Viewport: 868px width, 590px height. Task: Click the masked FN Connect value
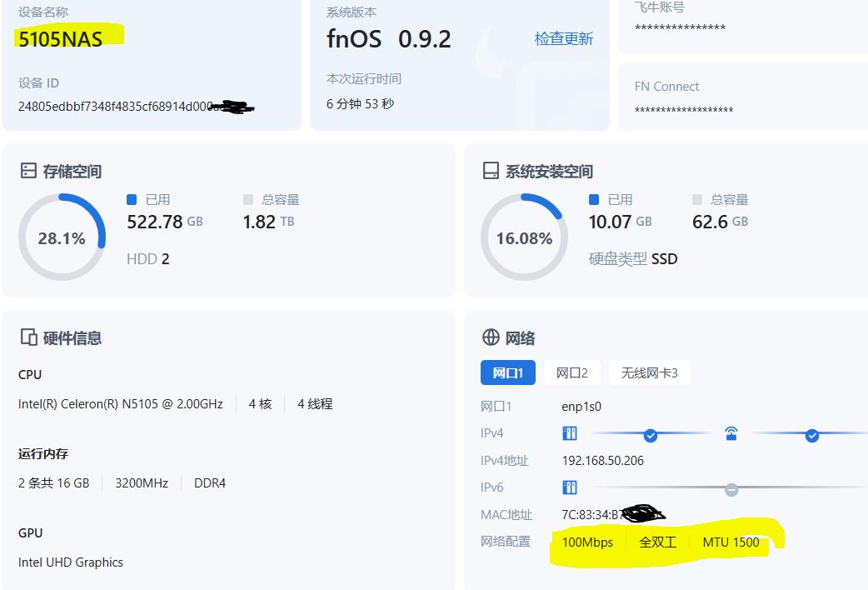click(684, 110)
